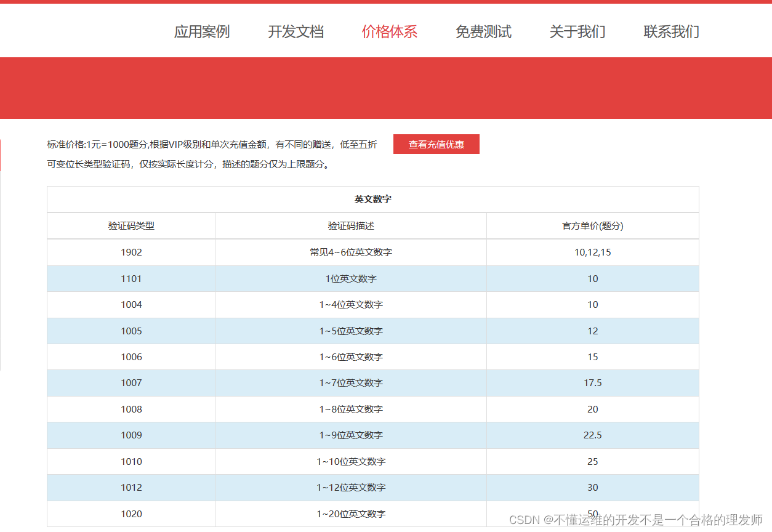Viewport: 772px width, 532px height.
Task: Go to the 免费测试 page
Action: click(x=483, y=31)
